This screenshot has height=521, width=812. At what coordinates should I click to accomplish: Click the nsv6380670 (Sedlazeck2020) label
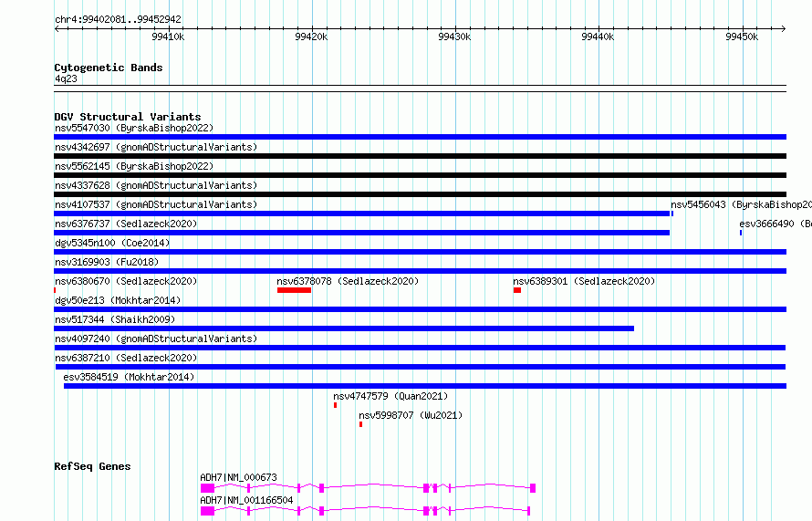point(126,281)
